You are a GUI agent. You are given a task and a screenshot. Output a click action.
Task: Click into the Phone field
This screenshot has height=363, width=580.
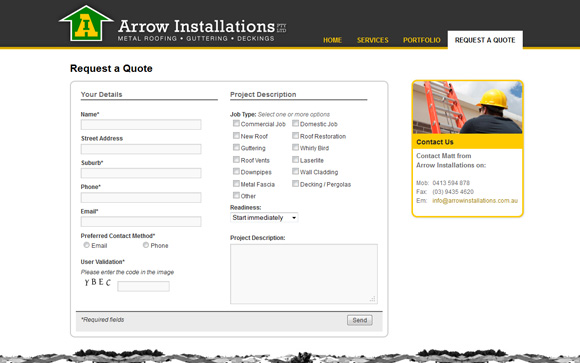141,198
